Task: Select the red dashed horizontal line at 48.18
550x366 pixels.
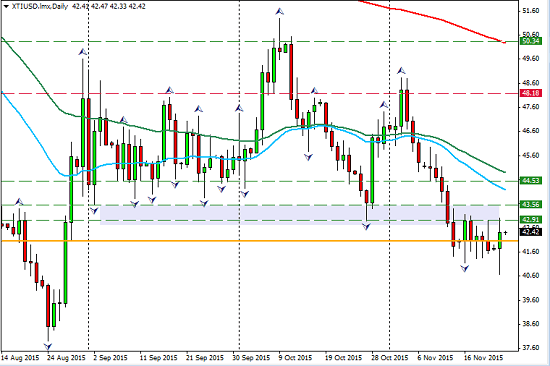Action: [260, 93]
